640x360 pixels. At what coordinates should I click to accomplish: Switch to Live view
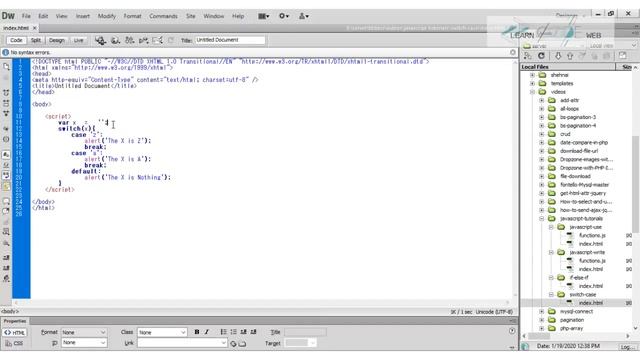(x=78, y=40)
